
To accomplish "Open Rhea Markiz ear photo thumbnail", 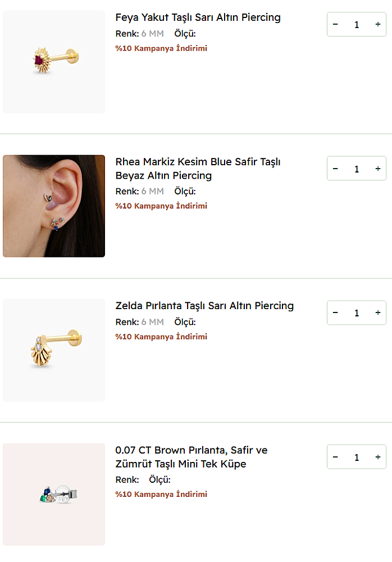I will coord(54,206).
